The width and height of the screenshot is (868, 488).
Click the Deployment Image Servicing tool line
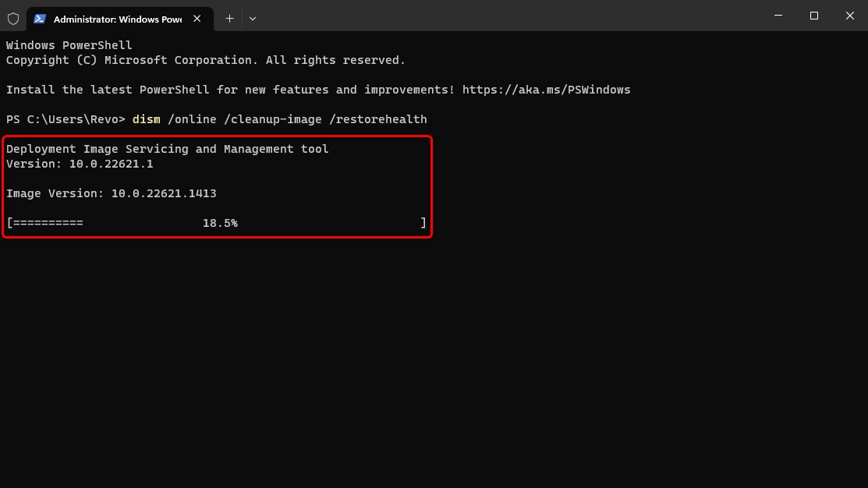[167, 149]
